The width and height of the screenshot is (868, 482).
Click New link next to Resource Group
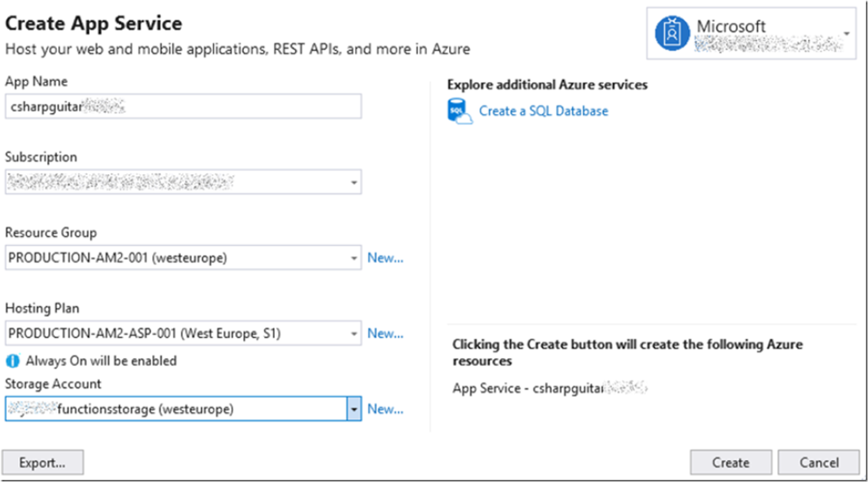point(385,258)
